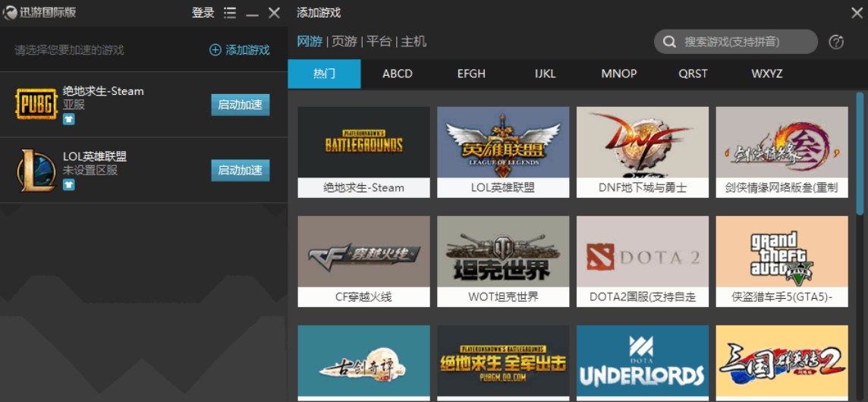The image size is (868, 402).
Task: Click shirt badge under LOL 未设置区服
Action: click(69, 184)
